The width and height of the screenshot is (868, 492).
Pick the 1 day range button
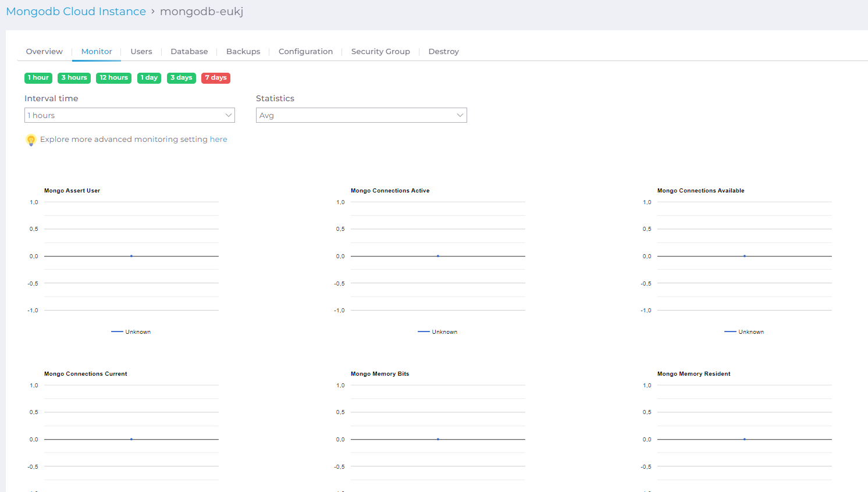click(x=149, y=78)
